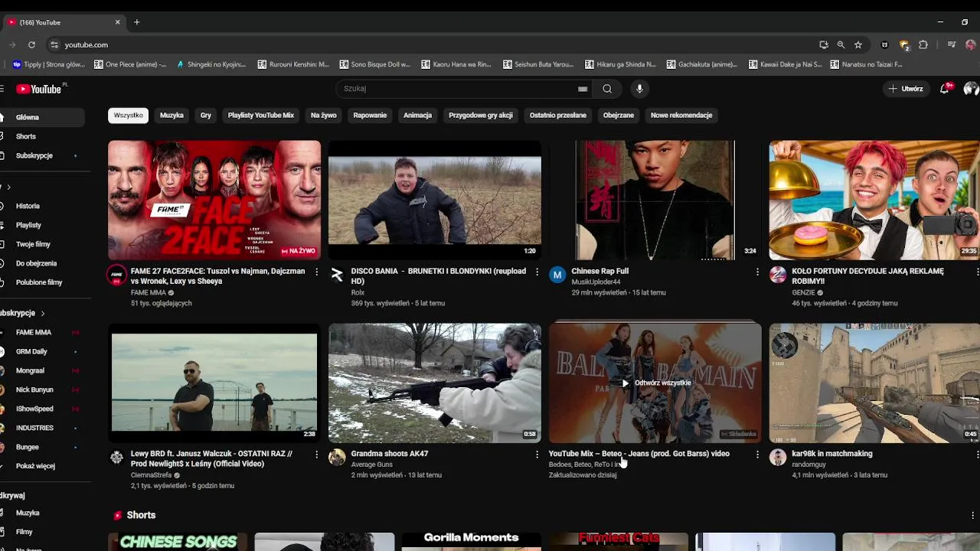The width and height of the screenshot is (980, 551).
Task: Reload the page with browser refresh icon
Action: 31,44
